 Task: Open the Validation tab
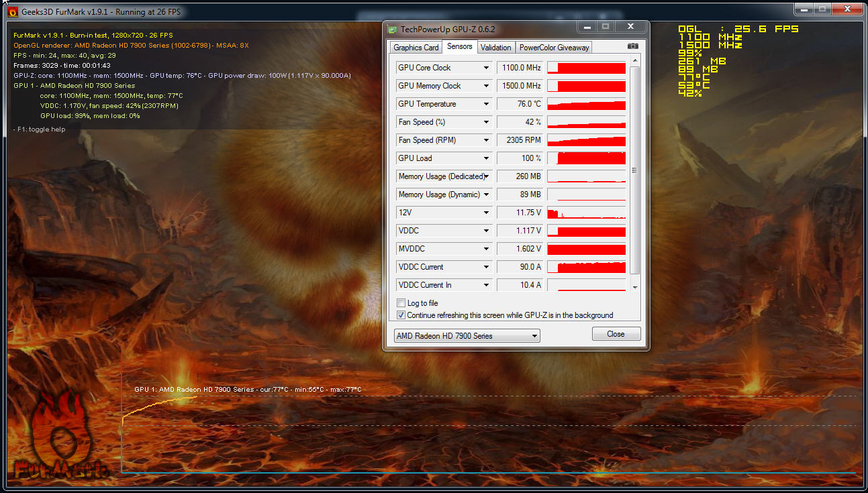click(496, 48)
